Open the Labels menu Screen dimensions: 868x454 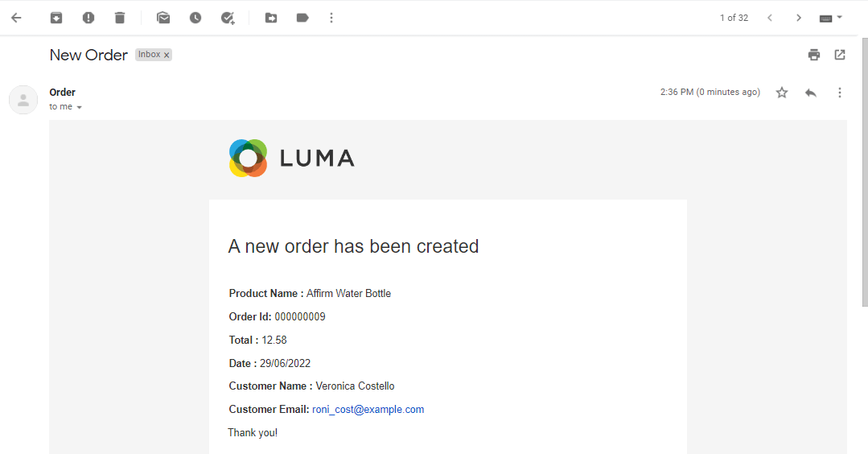point(302,18)
